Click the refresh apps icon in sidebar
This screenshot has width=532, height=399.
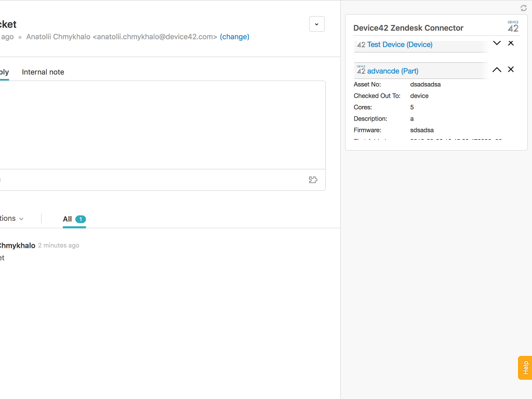coord(524,8)
